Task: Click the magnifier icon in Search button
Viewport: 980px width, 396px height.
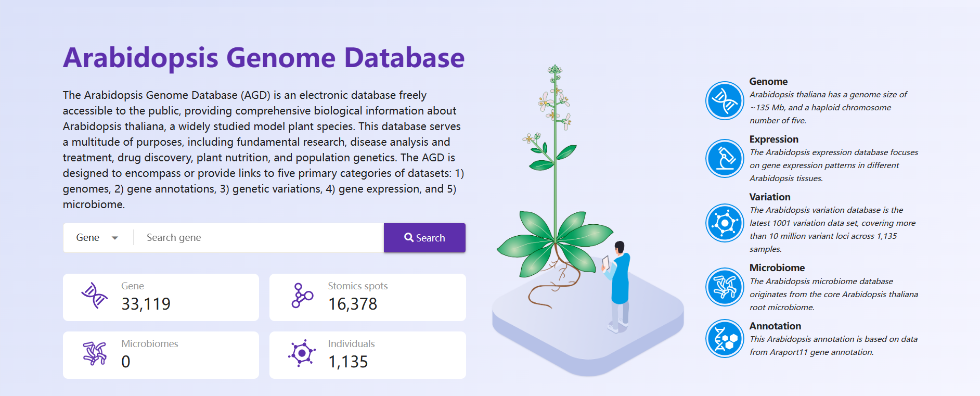Action: [x=409, y=237]
